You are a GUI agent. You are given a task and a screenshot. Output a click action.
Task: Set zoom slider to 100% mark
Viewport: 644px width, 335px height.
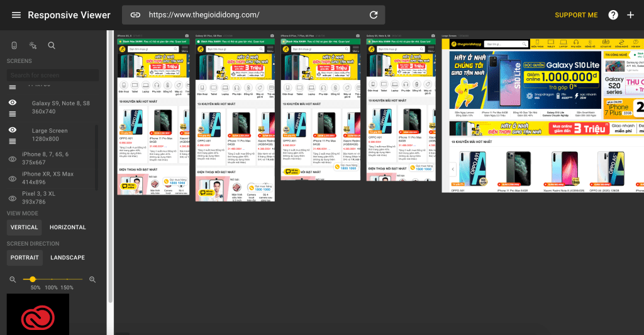tap(53, 279)
